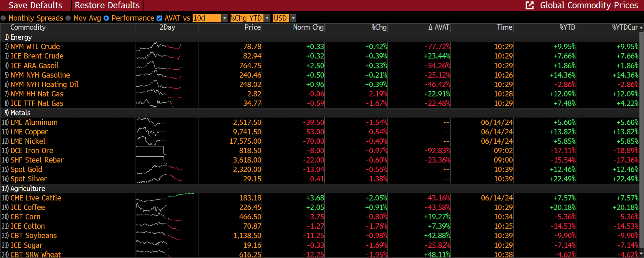The width and height of the screenshot is (644, 258).
Task: Open NYM HH Nat Gas commodity
Action: click(37, 94)
